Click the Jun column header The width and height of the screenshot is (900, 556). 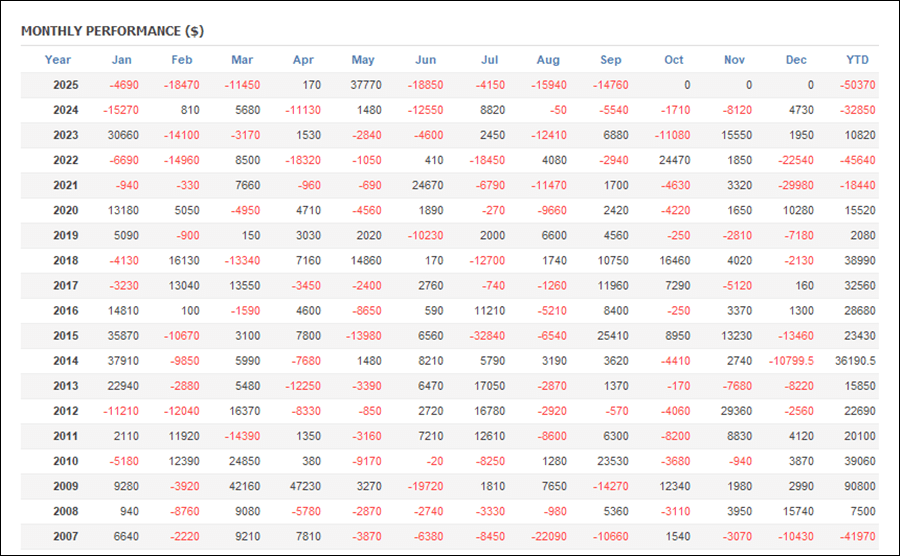[426, 60]
